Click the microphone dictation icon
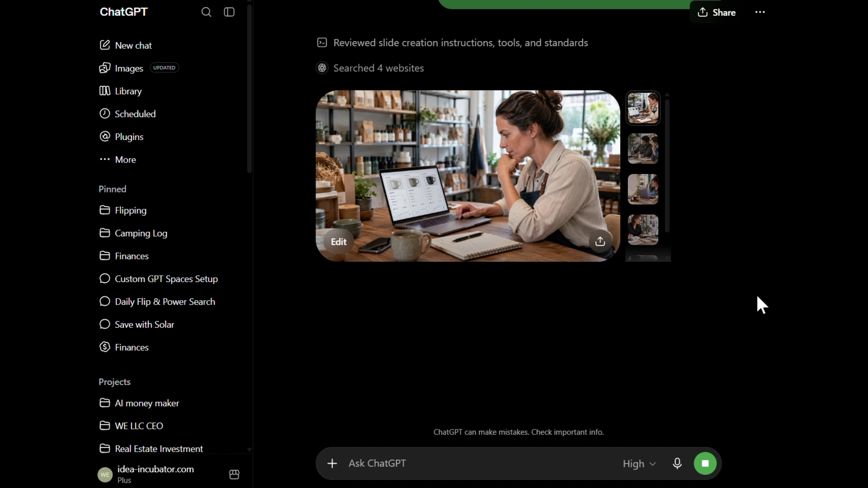This screenshot has height=488, width=868. tap(677, 464)
